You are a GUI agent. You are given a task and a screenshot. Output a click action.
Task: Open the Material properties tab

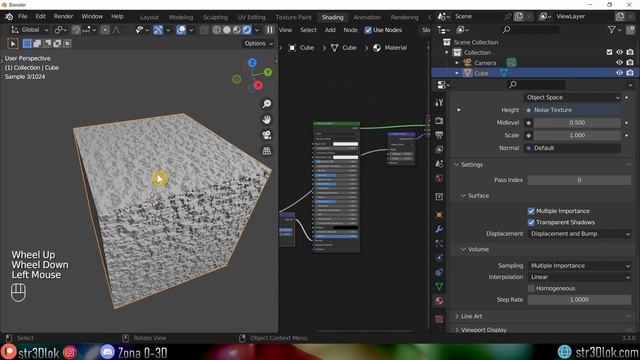click(x=439, y=301)
